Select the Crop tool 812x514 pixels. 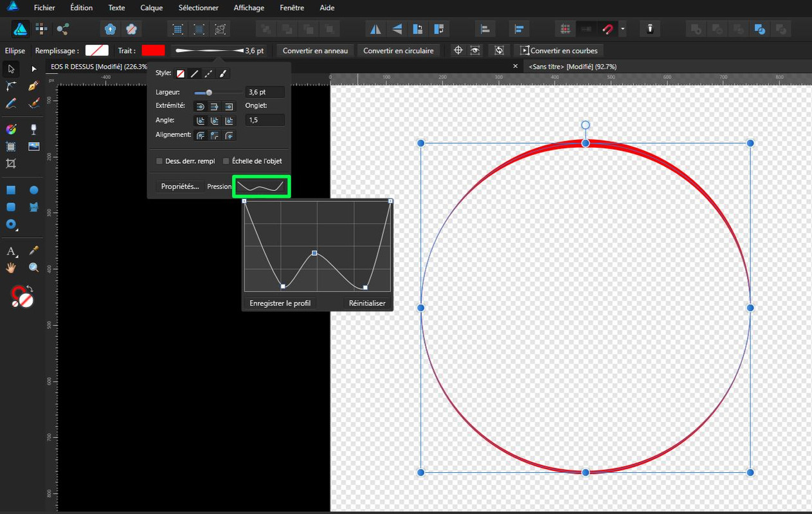click(11, 164)
